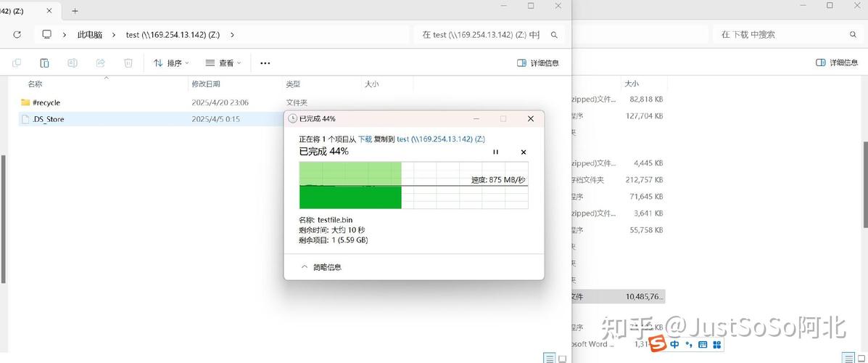Image resolution: width=868 pixels, height=363 pixels.
Task: Select the #recycle folder row name
Action: tap(46, 102)
